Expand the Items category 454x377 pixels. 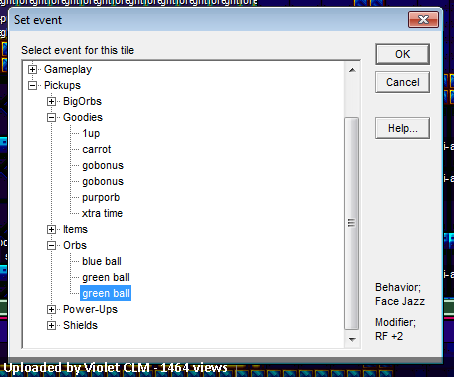tap(51, 229)
